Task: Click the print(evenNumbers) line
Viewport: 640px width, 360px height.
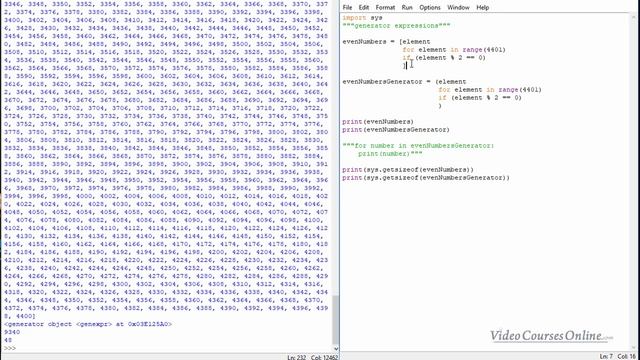Action: (378, 122)
